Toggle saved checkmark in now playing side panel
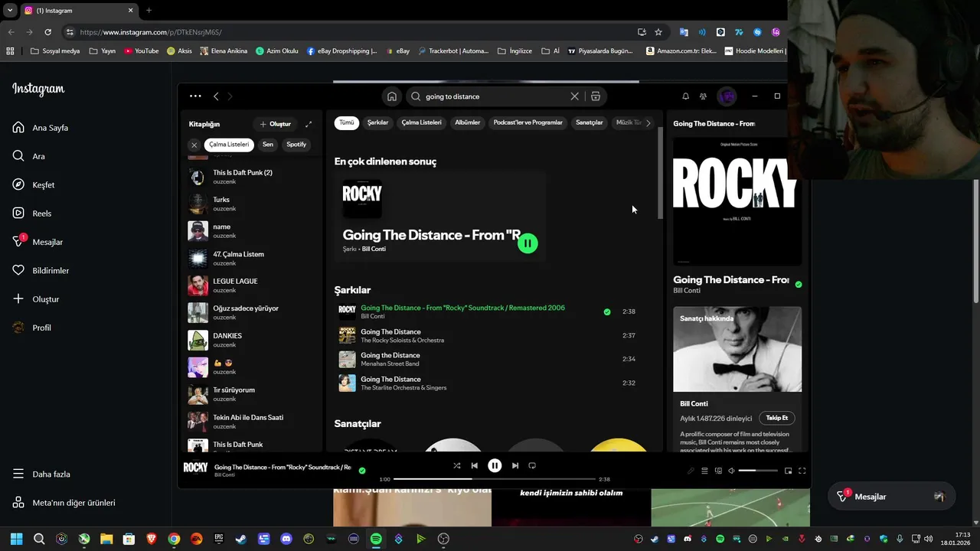This screenshot has width=980, height=551. [x=799, y=284]
